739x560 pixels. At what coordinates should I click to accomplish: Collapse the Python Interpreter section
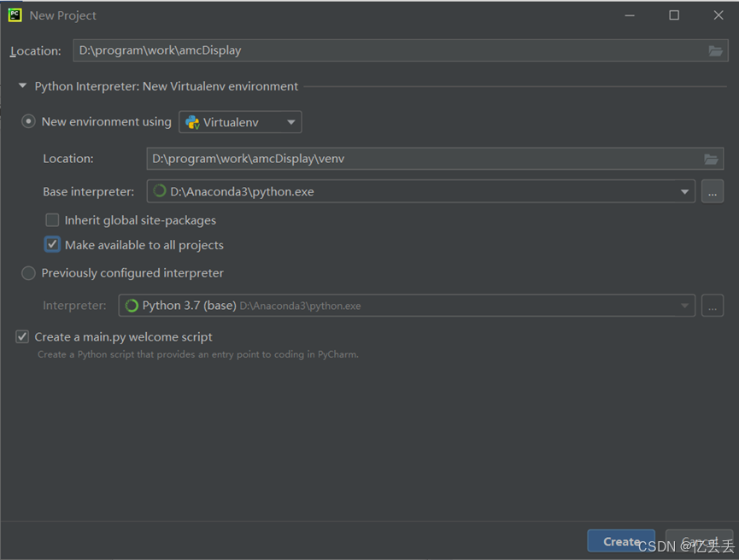(22, 86)
